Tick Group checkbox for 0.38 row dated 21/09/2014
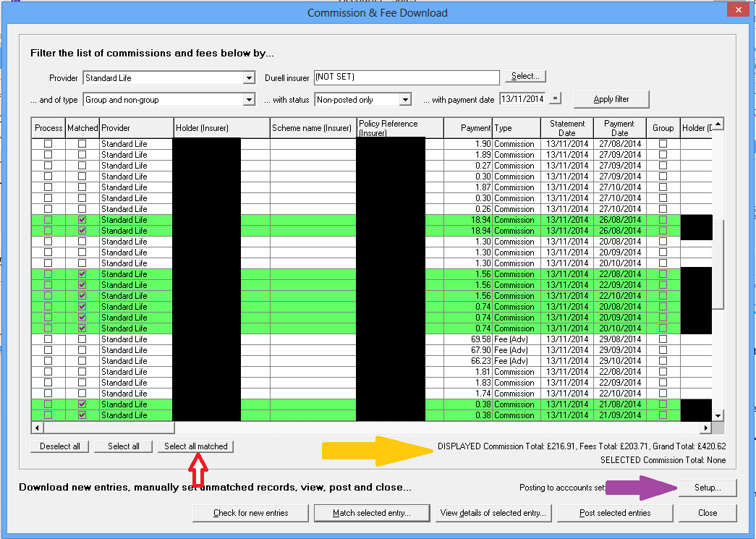Image resolution: width=756 pixels, height=539 pixels. pos(663,415)
